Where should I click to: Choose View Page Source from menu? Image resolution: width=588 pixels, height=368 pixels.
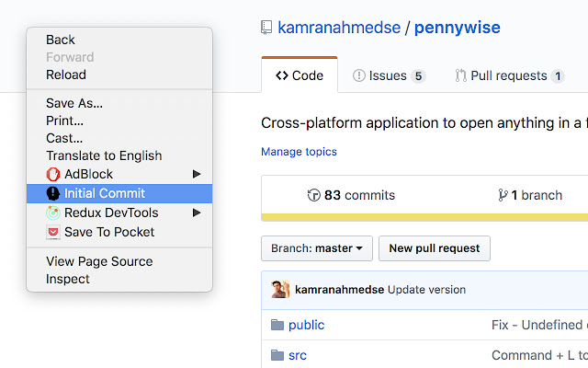pyautogui.click(x=99, y=261)
